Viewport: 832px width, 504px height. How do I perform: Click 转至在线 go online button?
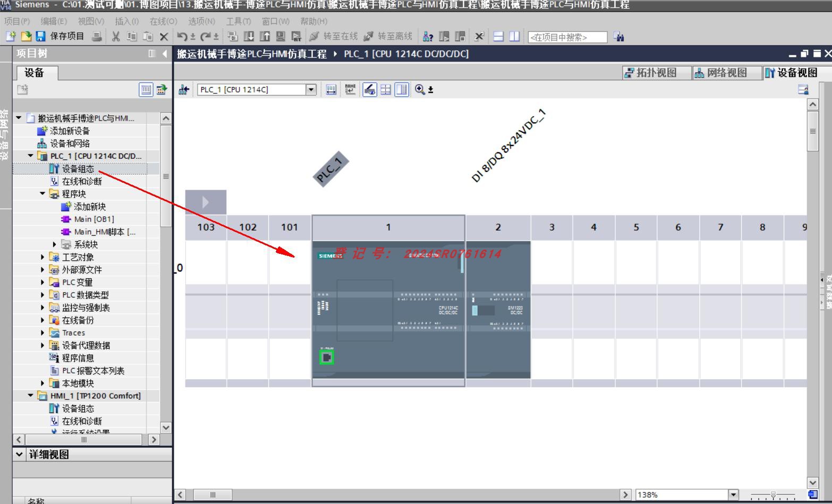point(334,36)
